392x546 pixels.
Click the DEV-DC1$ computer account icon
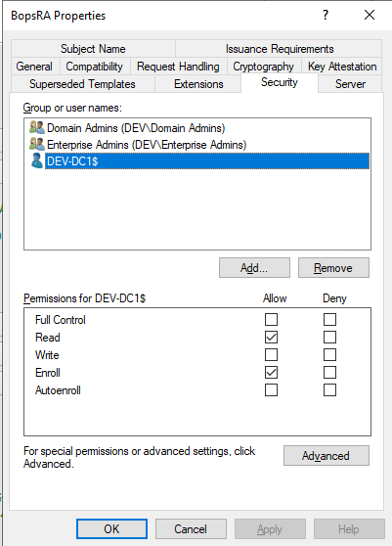[x=37, y=160]
